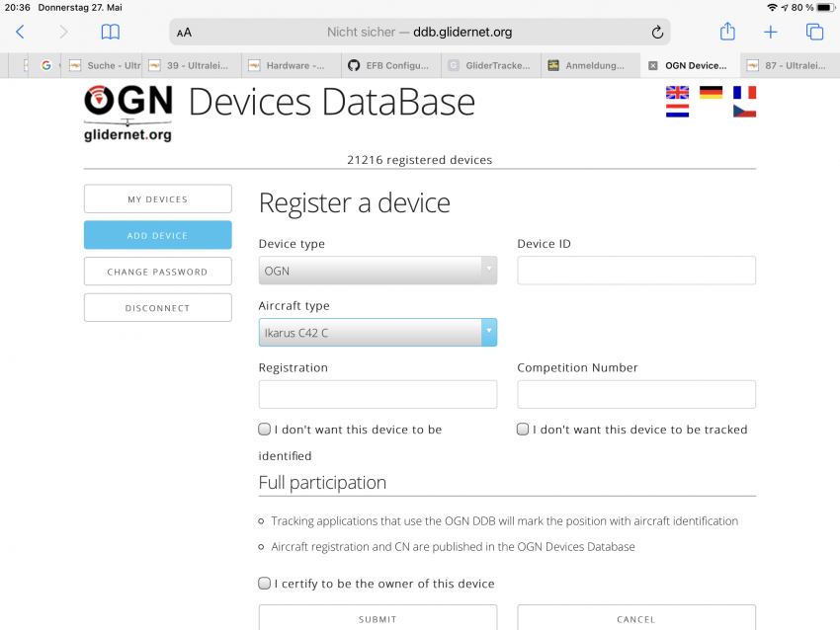Check 'I certify to be the owner'

click(x=264, y=584)
